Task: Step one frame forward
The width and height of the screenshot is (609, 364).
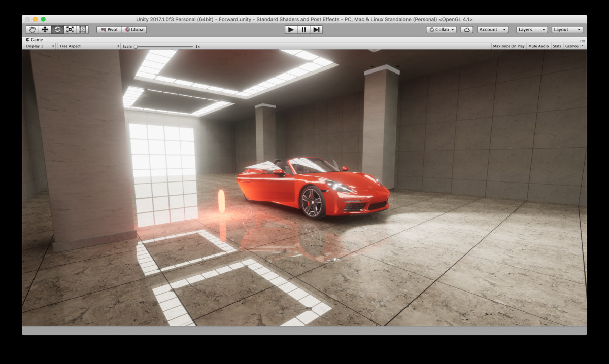Action: click(316, 30)
